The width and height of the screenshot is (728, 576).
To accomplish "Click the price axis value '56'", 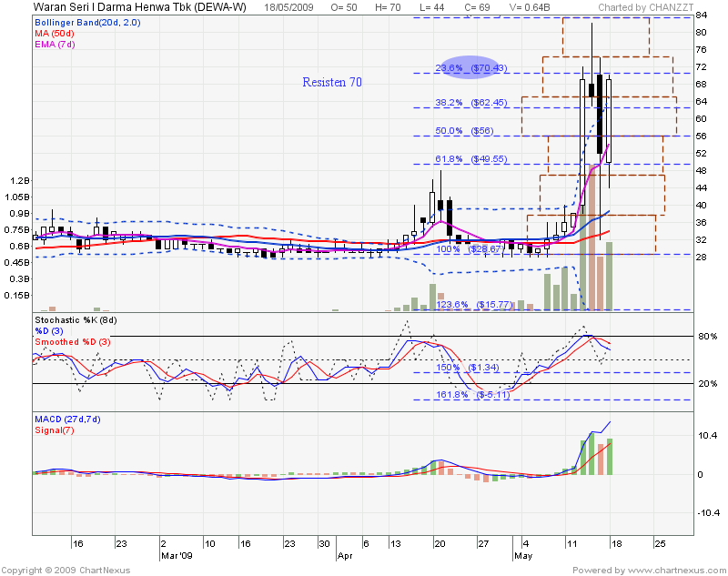I will click(x=701, y=136).
